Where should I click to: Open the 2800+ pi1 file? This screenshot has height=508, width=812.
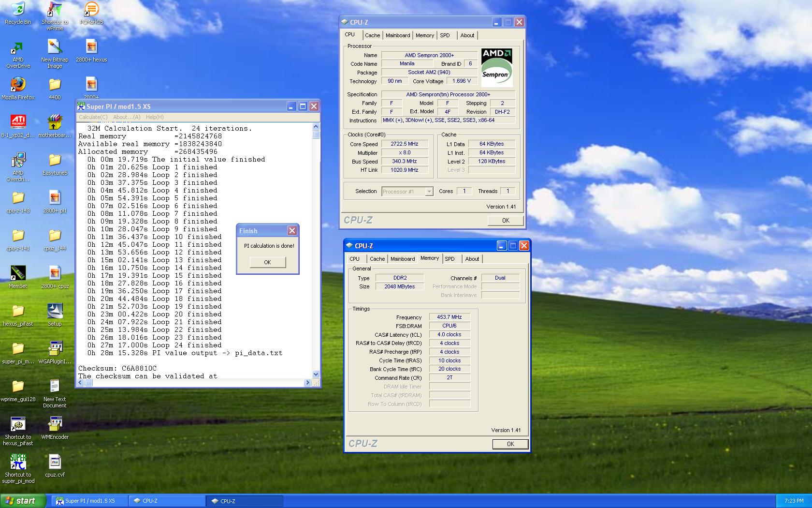coord(55,202)
